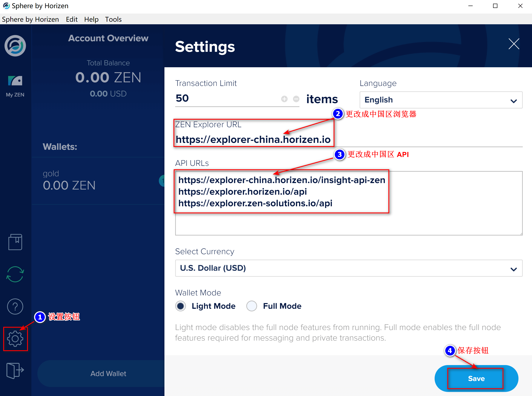Click the ZEN Explorer URL input field
This screenshot has width=532, height=396.
[349, 139]
